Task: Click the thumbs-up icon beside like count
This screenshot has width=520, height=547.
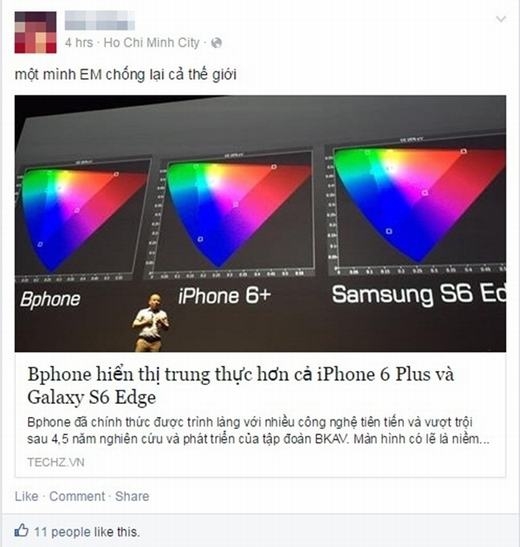Action: tap(21, 531)
